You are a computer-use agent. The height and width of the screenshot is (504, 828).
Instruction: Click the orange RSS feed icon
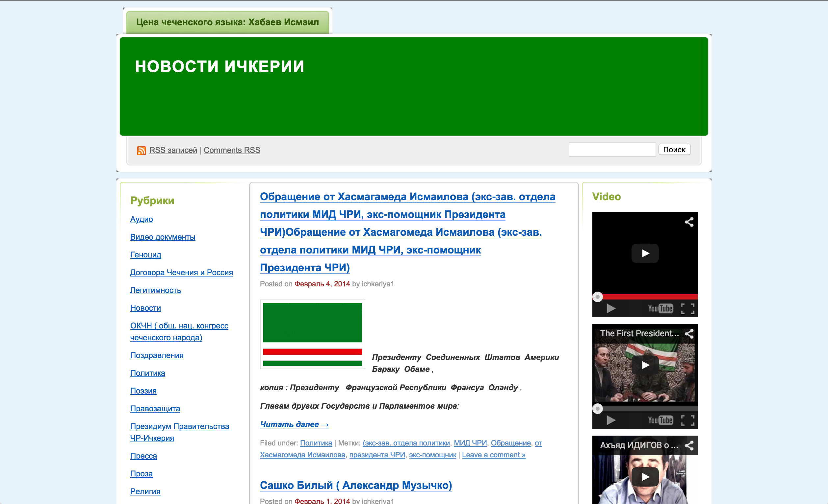click(141, 151)
